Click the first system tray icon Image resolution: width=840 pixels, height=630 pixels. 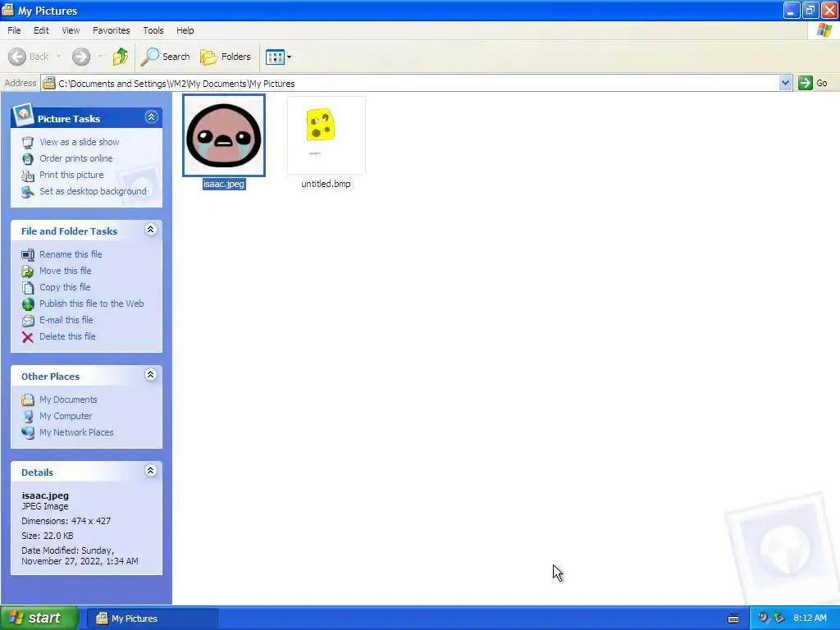(x=763, y=618)
